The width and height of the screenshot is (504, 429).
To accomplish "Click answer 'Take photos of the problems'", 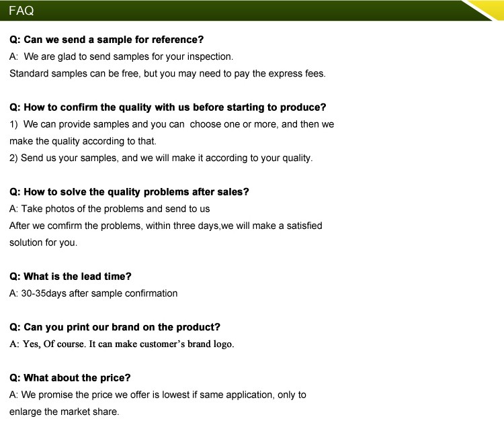I will [x=110, y=209].
